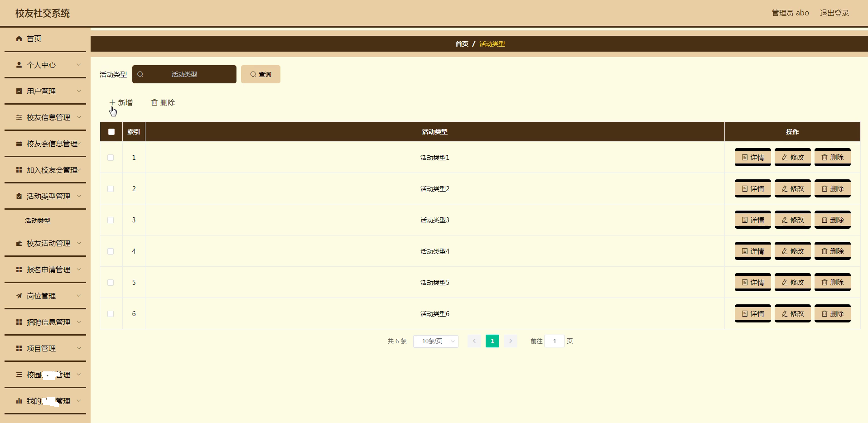Click the 查询 search button
868x423 pixels.
click(x=260, y=74)
